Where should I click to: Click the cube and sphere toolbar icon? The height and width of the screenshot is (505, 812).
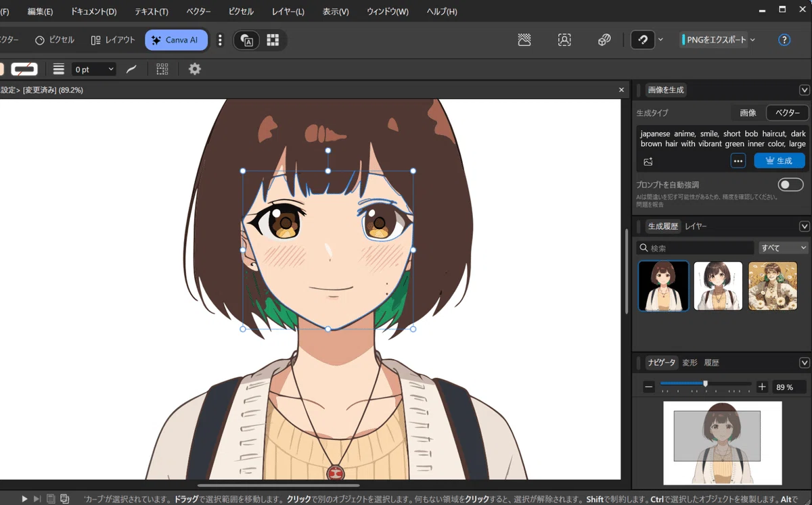tap(605, 40)
